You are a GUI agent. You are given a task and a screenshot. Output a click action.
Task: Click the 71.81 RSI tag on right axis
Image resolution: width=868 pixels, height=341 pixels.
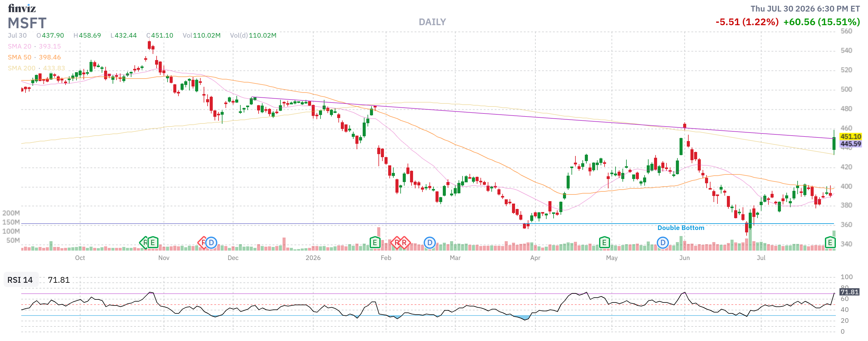point(849,292)
